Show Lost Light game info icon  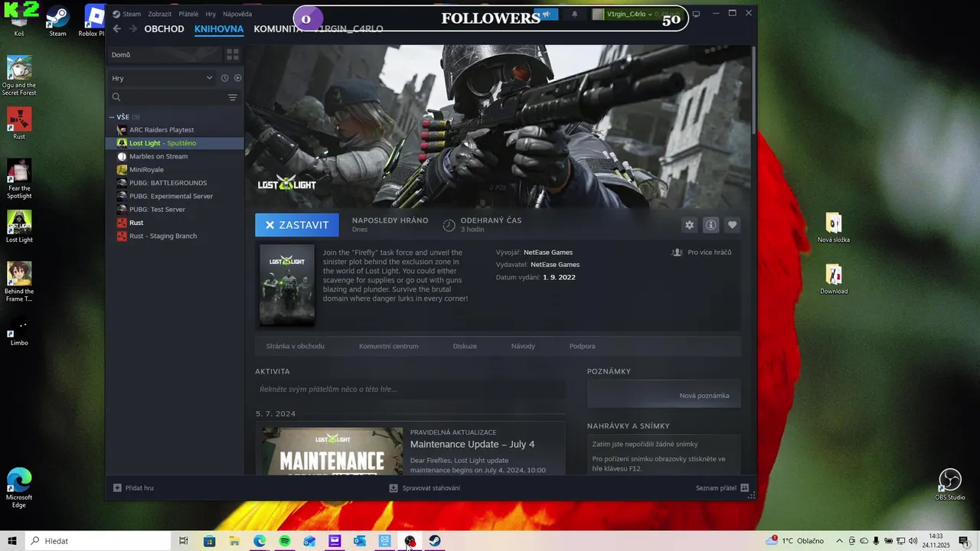710,225
